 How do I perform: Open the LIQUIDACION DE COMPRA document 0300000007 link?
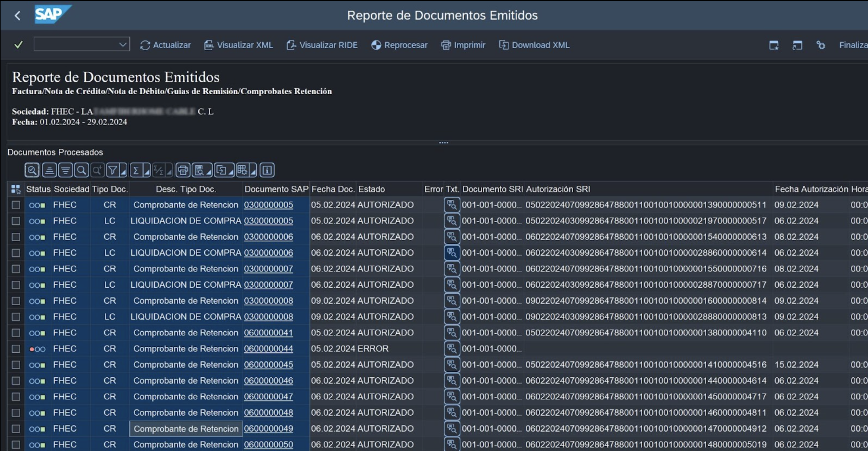[x=269, y=285]
